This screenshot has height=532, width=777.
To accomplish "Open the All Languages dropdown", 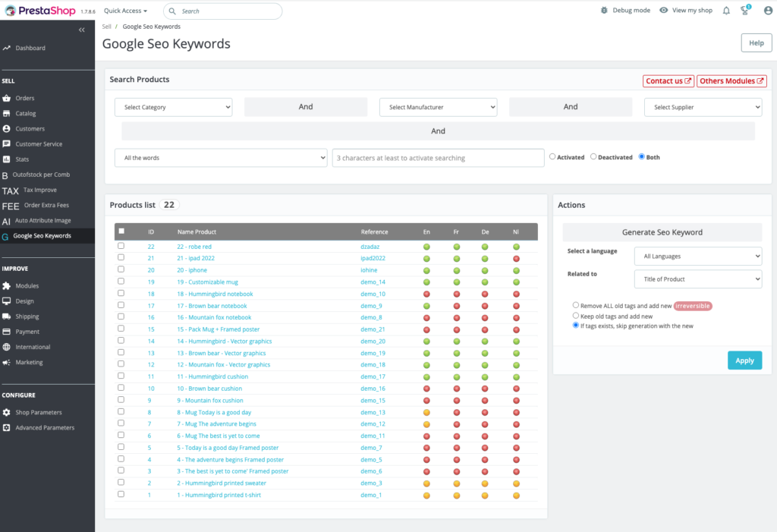I will 698,257.
